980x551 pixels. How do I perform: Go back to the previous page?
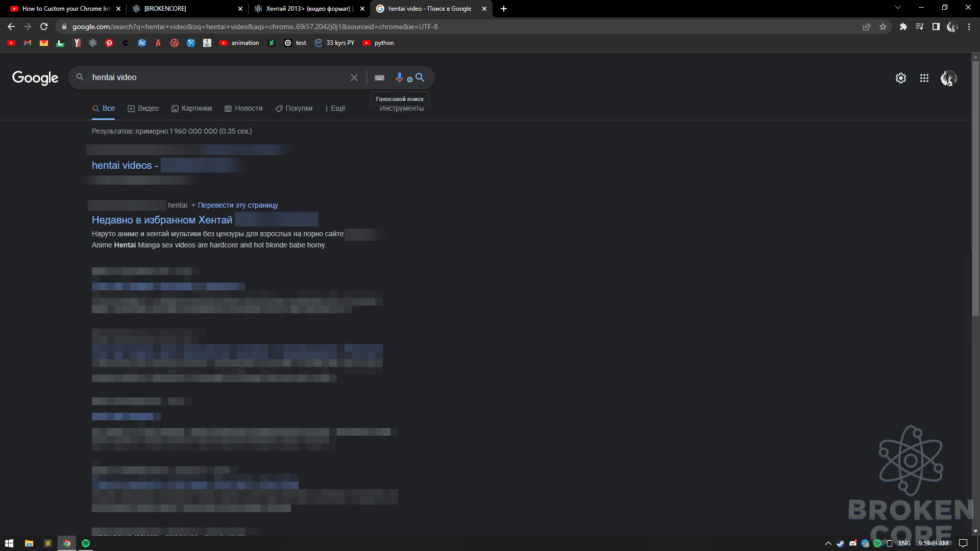pos(11,27)
